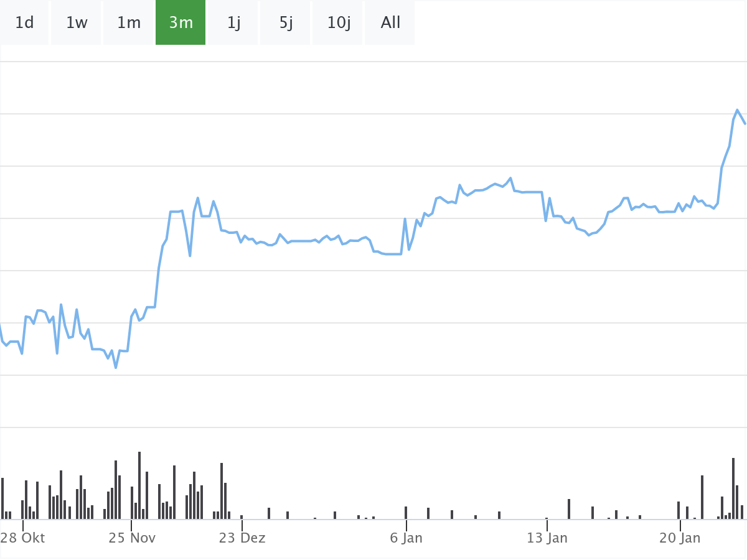Click the 20 Jan axis label
Image resolution: width=747 pixels, height=560 pixels.
tap(680, 538)
